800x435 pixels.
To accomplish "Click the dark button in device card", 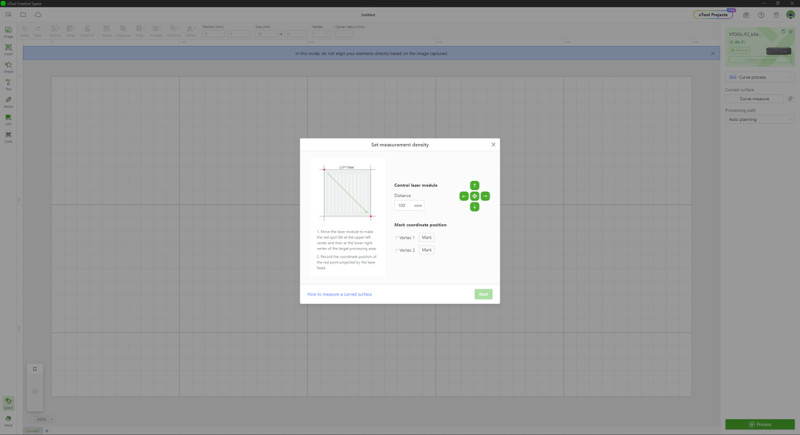I will (779, 51).
